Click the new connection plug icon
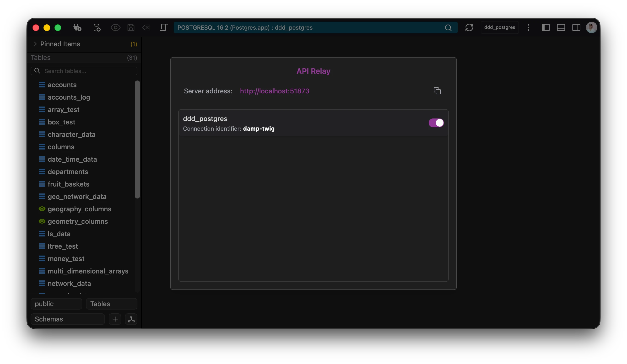The width and height of the screenshot is (627, 364). coord(77,28)
